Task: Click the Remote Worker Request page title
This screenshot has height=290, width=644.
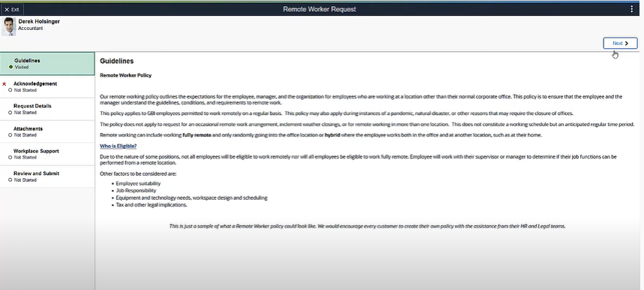Action: (319, 9)
